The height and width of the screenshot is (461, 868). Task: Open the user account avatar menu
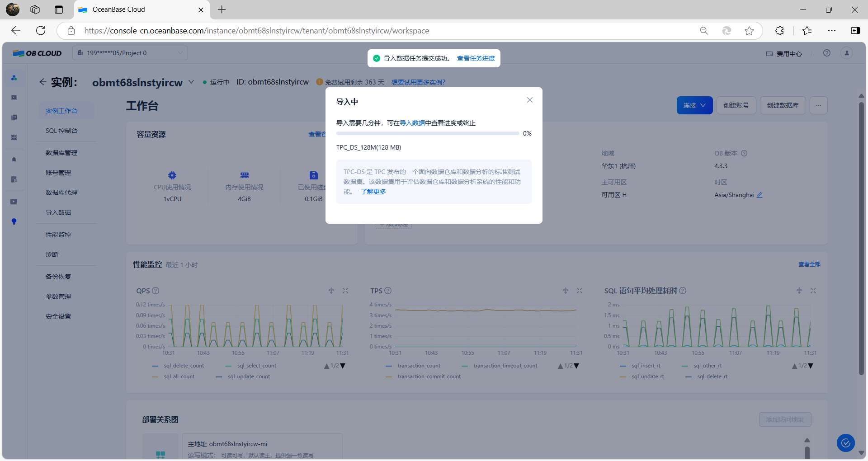tap(847, 53)
